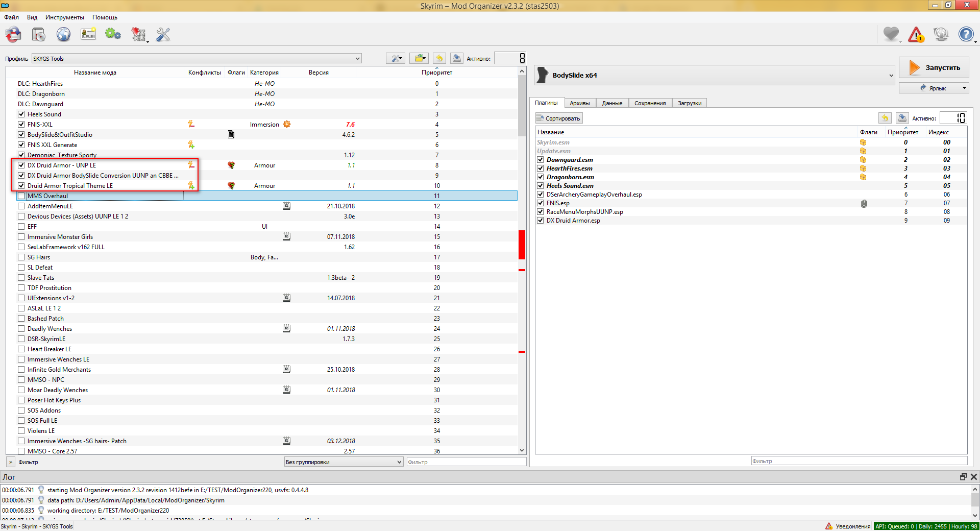Click the mod list scroll down arrow
The height and width of the screenshot is (531, 980).
[522, 450]
